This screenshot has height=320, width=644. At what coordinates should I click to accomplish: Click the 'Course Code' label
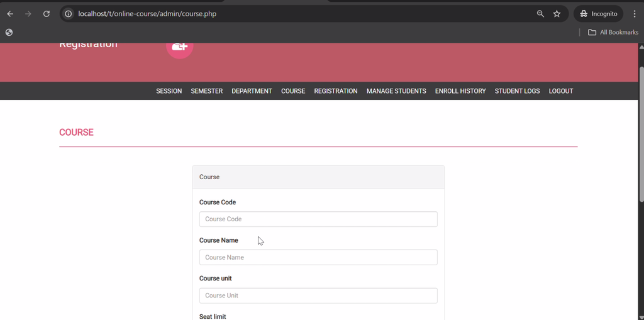point(218,202)
